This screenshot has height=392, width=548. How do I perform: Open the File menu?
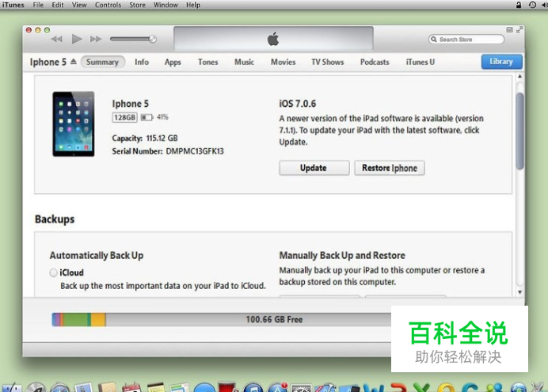click(x=38, y=5)
